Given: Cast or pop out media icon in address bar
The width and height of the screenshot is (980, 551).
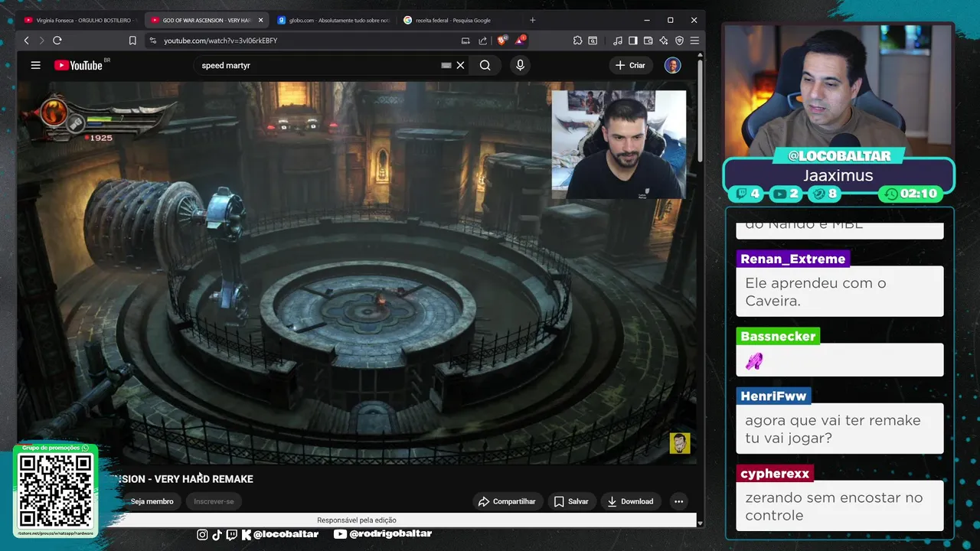Looking at the screenshot, I should pyautogui.click(x=465, y=41).
